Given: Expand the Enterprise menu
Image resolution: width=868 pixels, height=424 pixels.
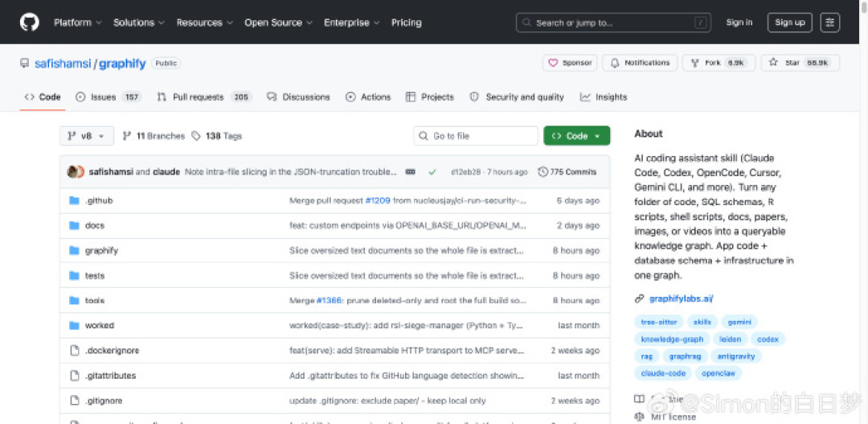Looking at the screenshot, I should tap(351, 23).
